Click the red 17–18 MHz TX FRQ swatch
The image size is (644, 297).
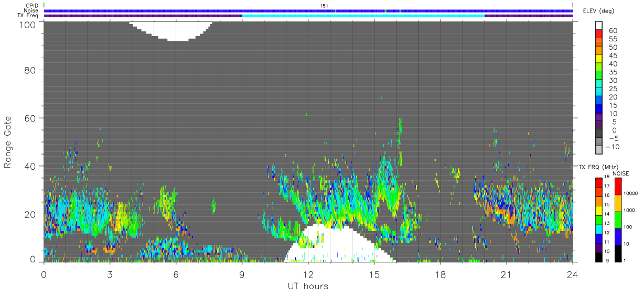pos(599,182)
